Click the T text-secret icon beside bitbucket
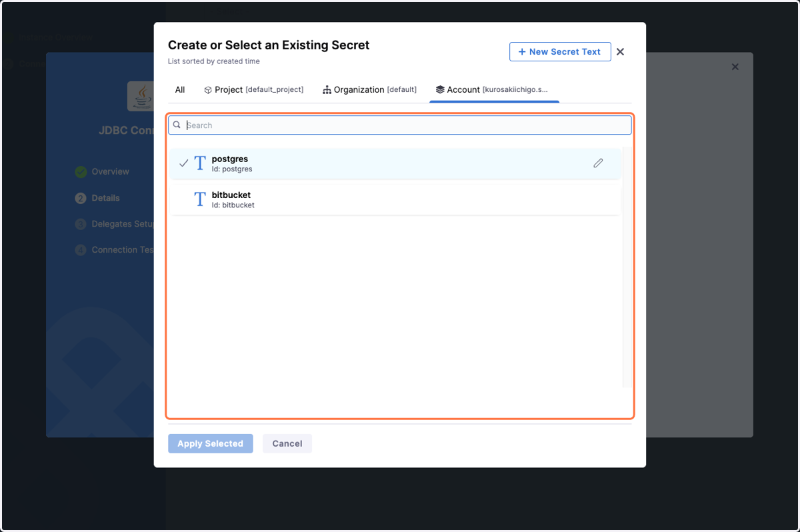The image size is (800, 532). (200, 199)
